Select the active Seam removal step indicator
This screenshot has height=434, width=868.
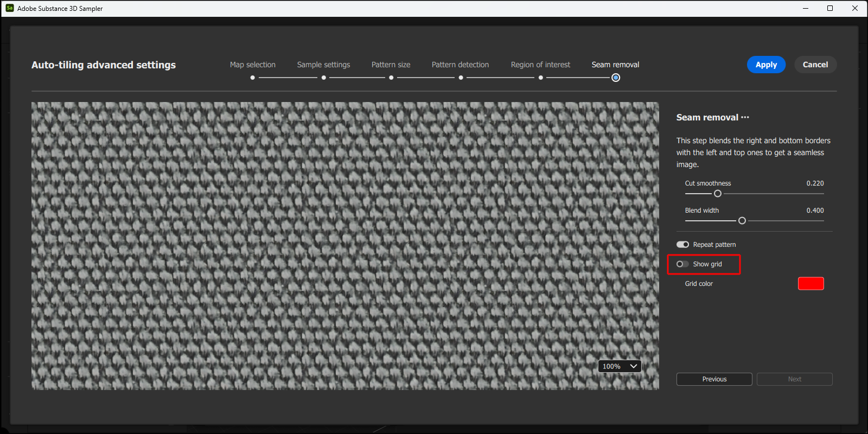616,78
